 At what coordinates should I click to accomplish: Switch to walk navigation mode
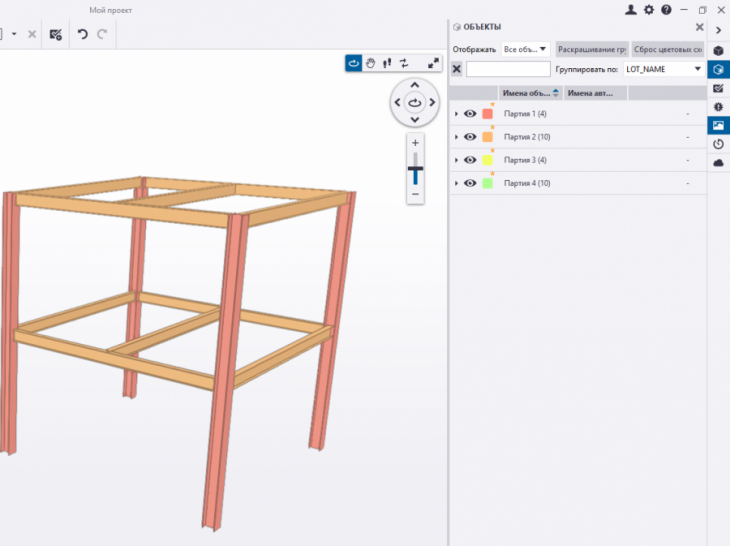[386, 63]
